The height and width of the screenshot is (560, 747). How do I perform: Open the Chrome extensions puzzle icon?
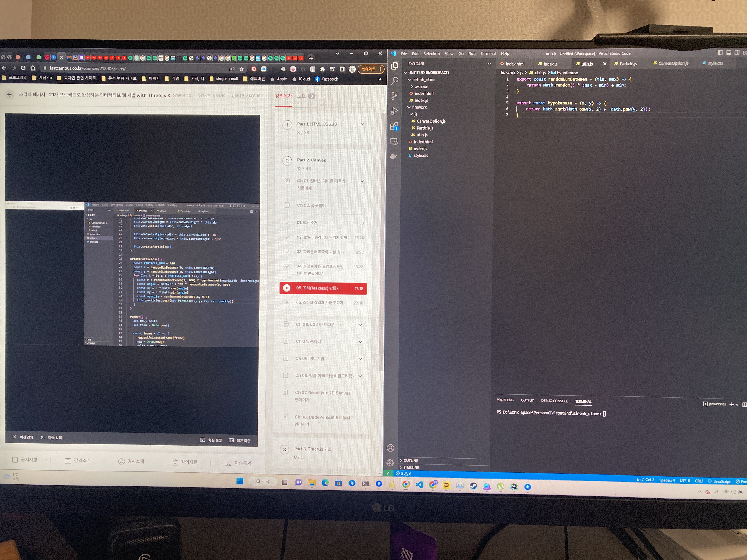pyautogui.click(x=323, y=69)
